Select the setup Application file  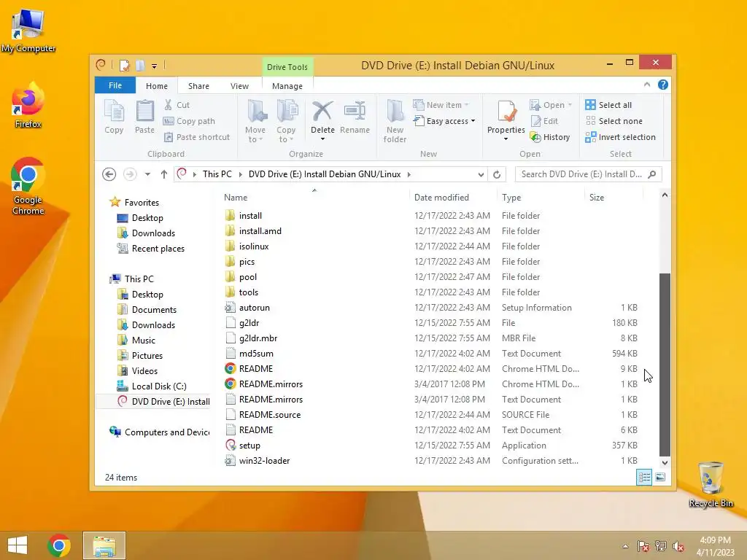point(249,446)
